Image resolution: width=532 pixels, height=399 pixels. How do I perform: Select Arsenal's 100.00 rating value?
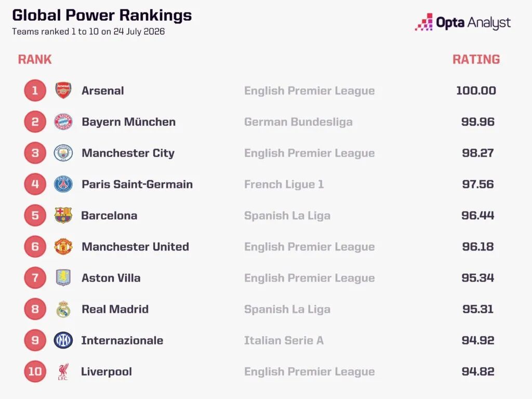(476, 90)
